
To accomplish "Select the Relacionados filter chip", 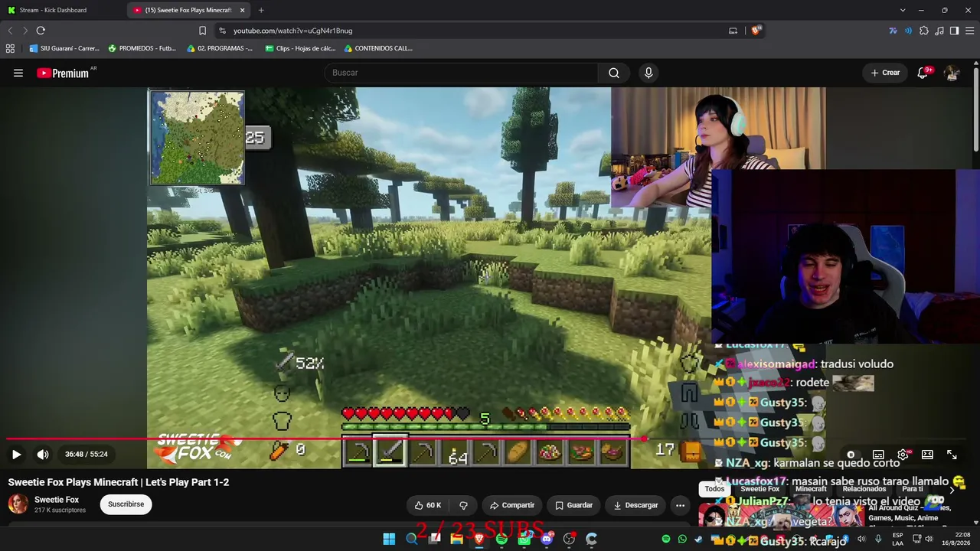I will (864, 489).
